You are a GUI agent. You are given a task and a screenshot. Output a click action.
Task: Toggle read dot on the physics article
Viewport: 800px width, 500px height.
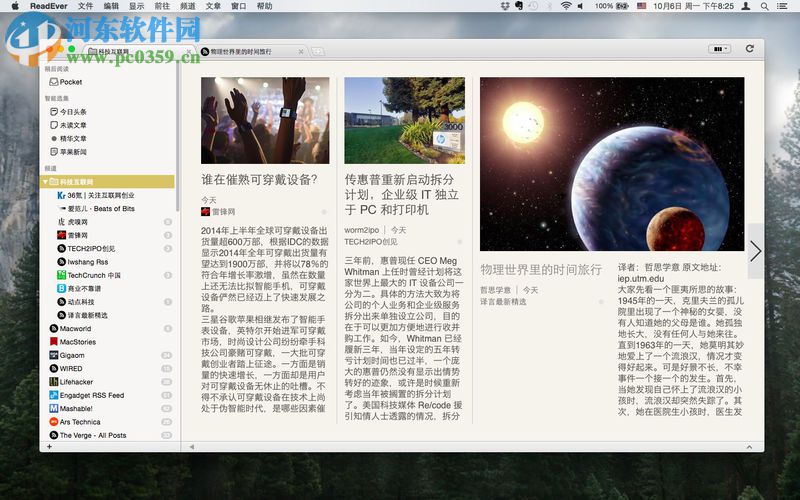coord(601,302)
